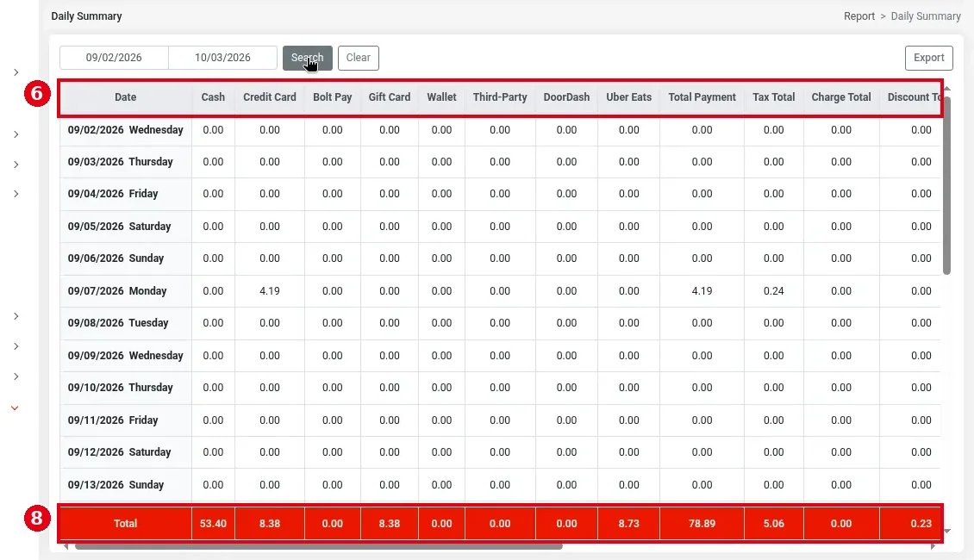
Task: Click the horizontal scrollbar left arrow
Action: 66,546
